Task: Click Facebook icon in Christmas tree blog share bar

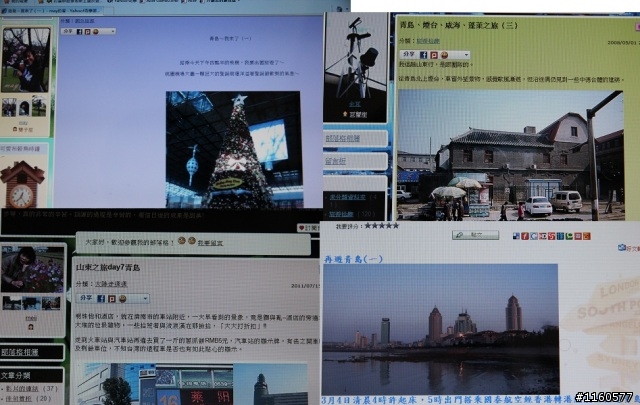Action: (x=80, y=31)
